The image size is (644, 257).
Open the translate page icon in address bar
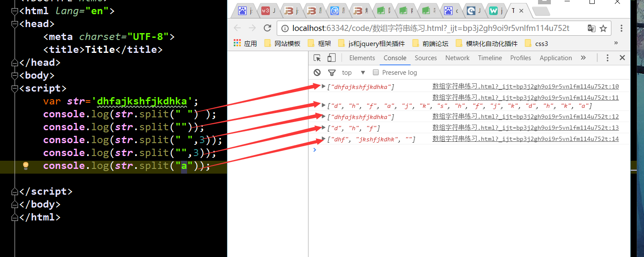tap(591, 28)
